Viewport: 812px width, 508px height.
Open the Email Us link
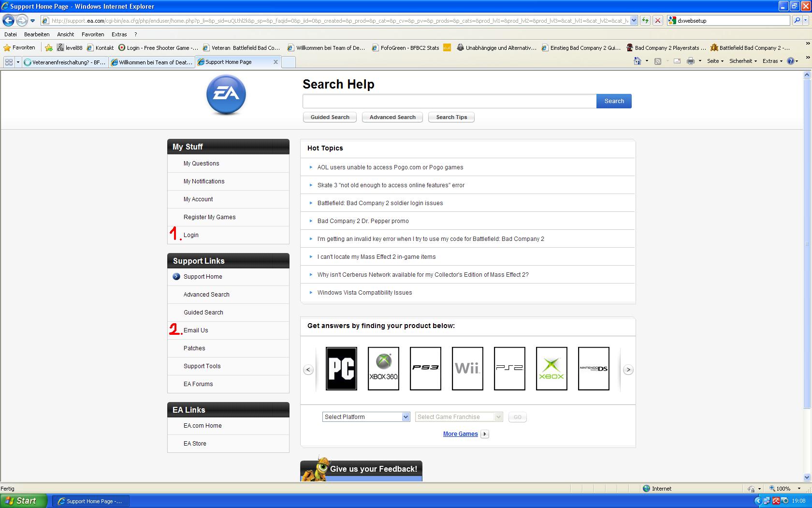[196, 330]
